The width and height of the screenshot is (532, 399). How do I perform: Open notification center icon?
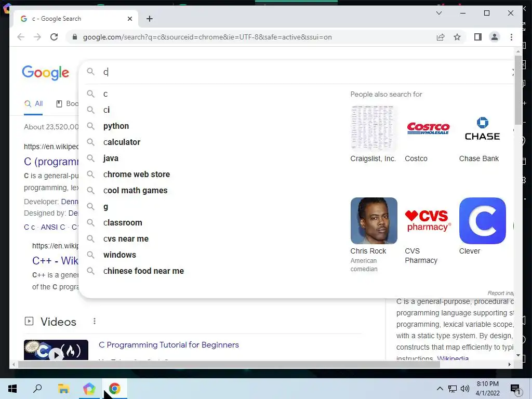click(x=515, y=389)
